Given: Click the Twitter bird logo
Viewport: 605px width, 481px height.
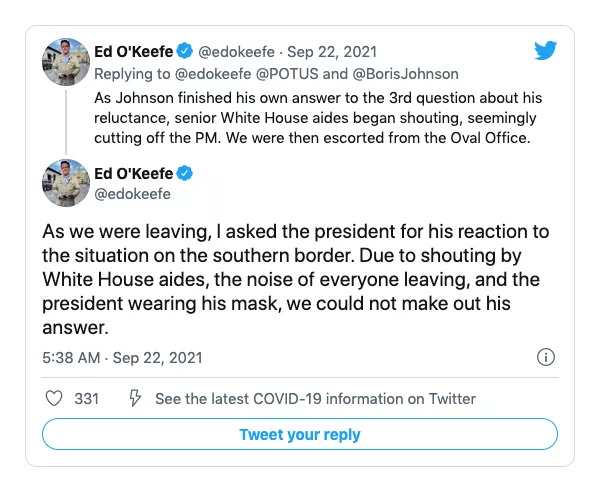Looking at the screenshot, I should [546, 51].
